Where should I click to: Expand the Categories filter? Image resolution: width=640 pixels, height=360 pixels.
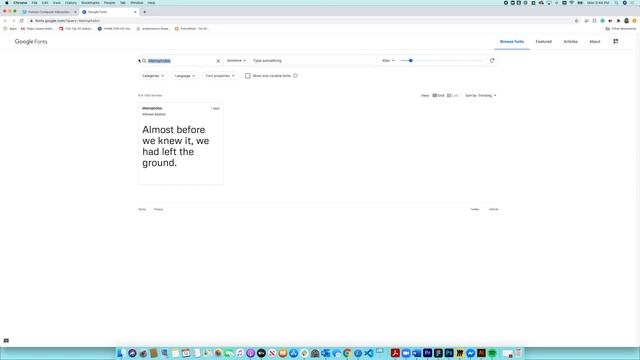pos(153,76)
